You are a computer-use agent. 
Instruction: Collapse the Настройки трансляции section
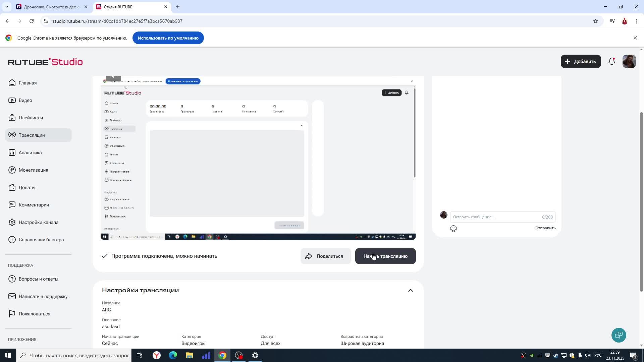pos(410,290)
